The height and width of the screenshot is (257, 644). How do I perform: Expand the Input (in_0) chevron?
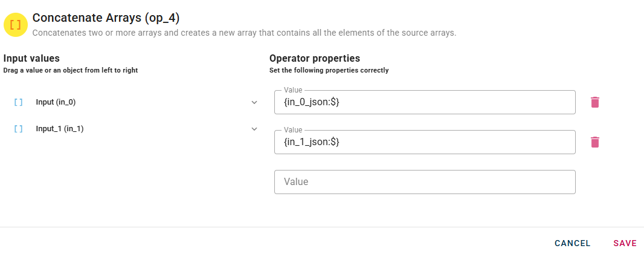[254, 102]
